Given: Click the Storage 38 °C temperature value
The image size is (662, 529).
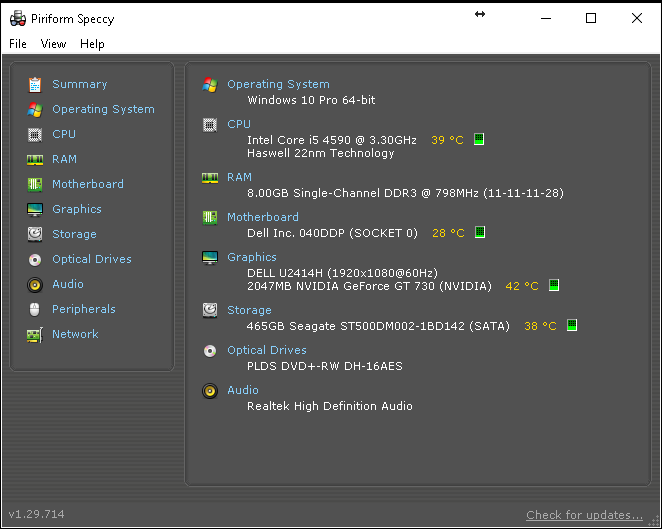Looking at the screenshot, I should (x=540, y=326).
